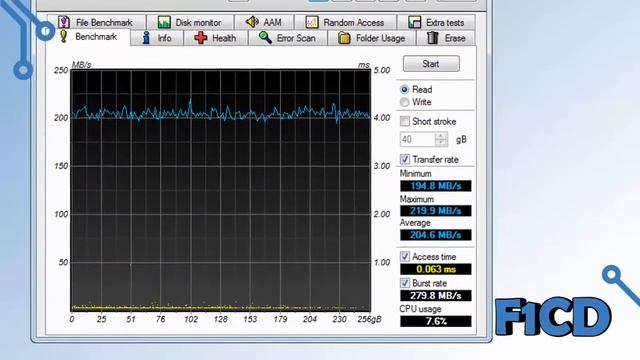
Task: Enable the Short stroke checkbox
Action: (404, 121)
